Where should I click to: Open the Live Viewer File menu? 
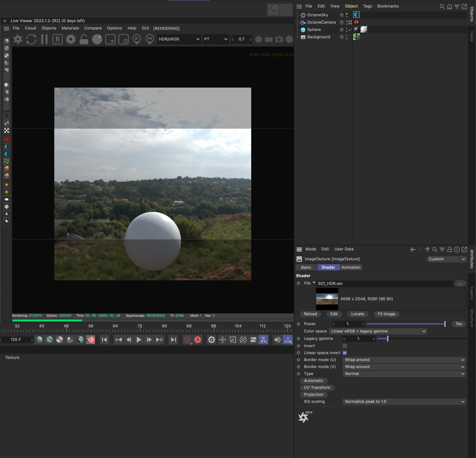[x=16, y=28]
